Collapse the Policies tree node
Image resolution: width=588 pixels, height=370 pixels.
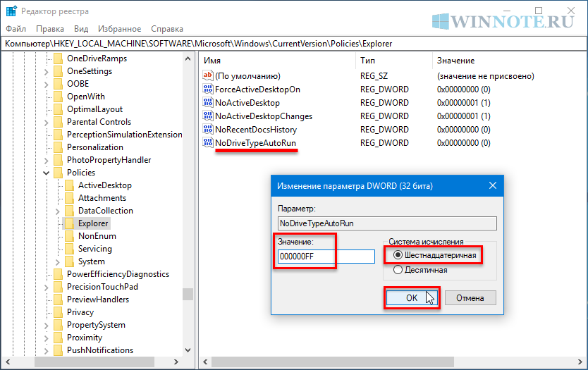46,173
